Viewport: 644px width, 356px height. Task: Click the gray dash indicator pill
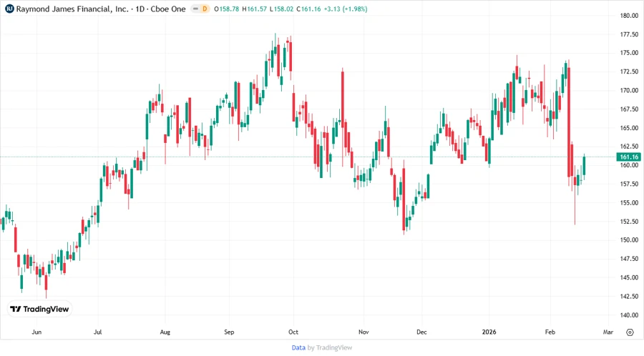click(x=195, y=9)
